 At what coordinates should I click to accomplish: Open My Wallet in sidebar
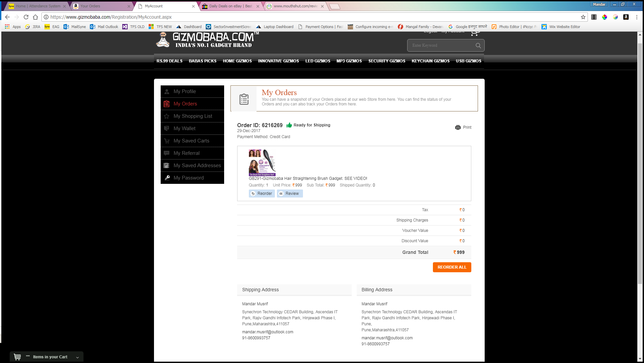[184, 128]
